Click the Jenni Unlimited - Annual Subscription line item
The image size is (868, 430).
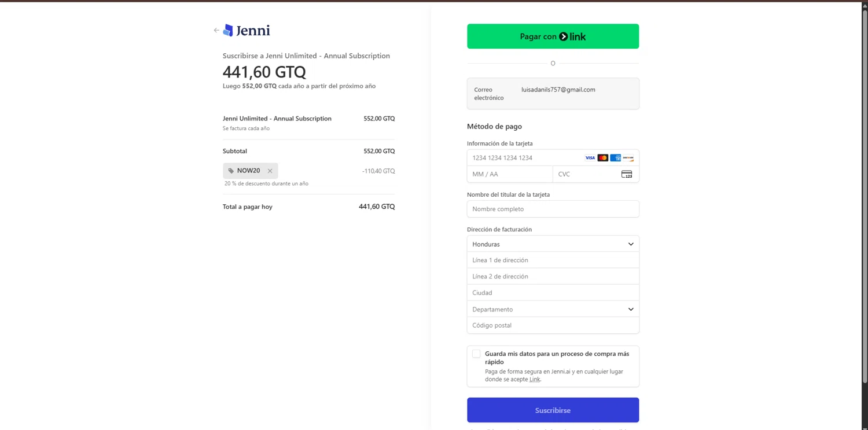277,119
